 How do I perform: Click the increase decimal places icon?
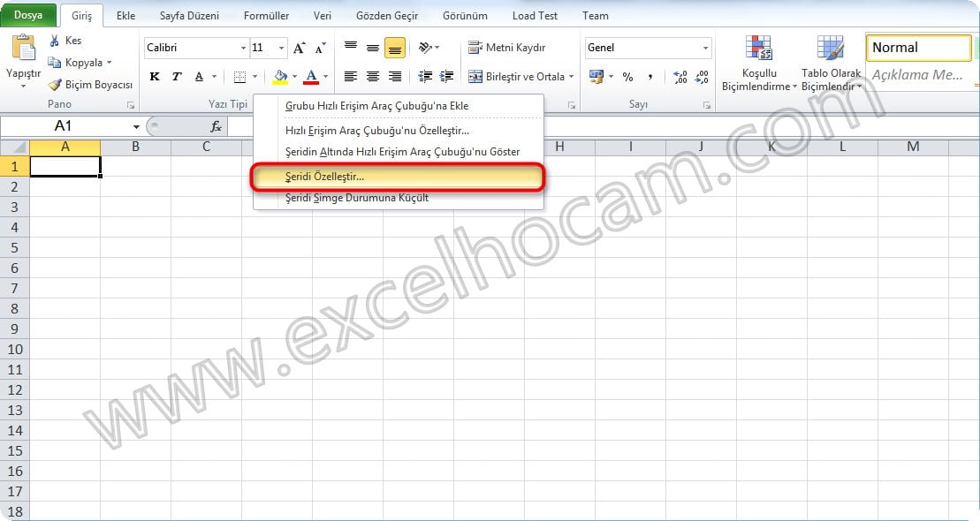[x=680, y=77]
